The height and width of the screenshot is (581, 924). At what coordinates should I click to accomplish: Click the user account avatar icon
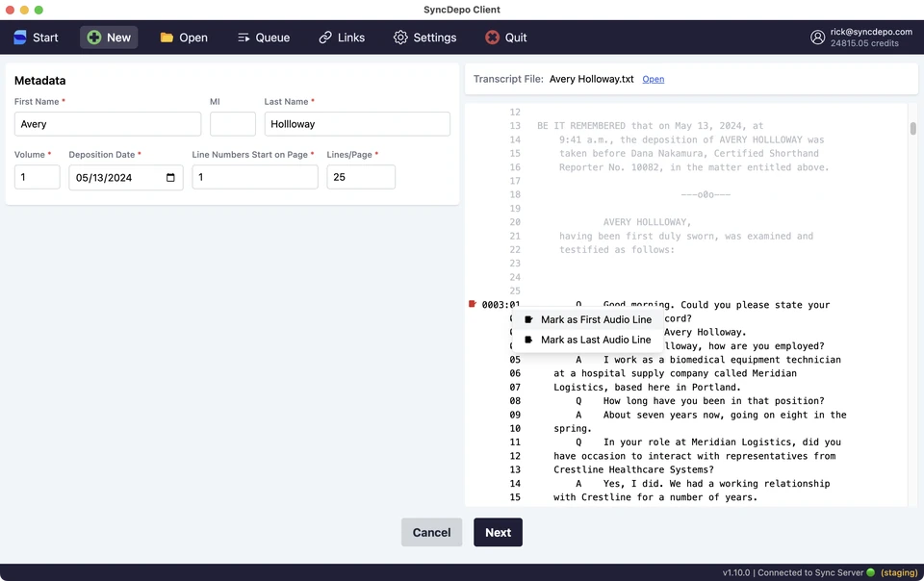coord(817,38)
